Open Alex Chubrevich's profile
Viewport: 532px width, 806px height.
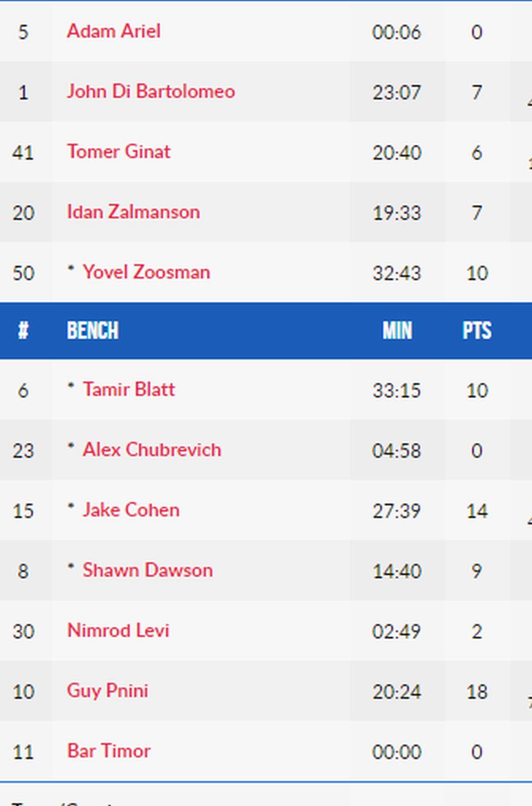point(152,450)
